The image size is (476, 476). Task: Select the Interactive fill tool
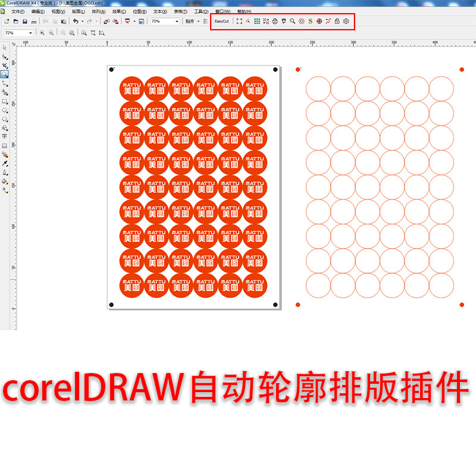click(5, 190)
